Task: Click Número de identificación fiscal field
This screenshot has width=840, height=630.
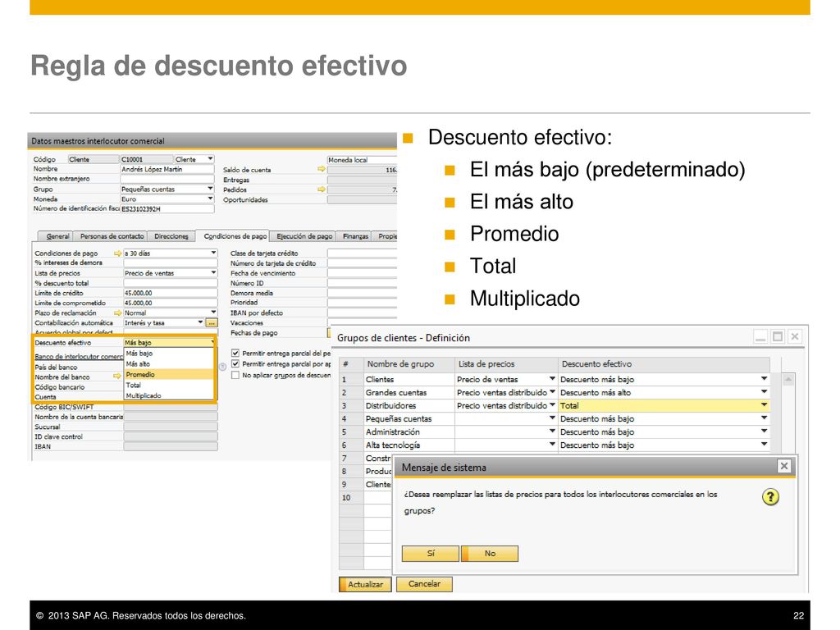Action: tap(167, 209)
